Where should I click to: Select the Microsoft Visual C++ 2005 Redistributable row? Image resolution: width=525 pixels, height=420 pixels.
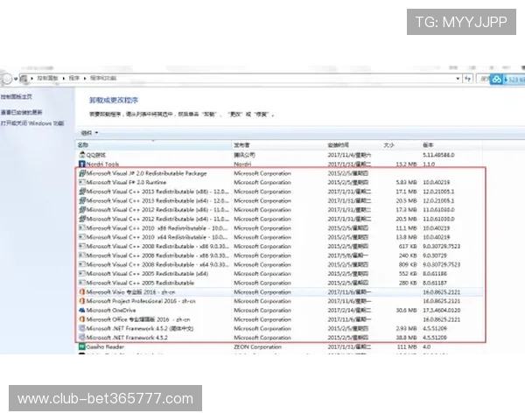click(280, 283)
